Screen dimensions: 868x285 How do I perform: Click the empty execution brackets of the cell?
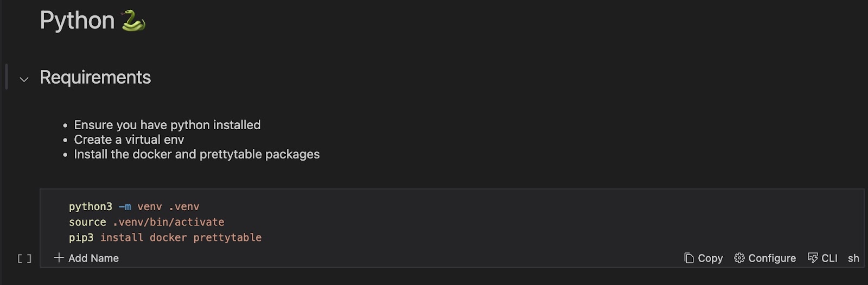click(x=24, y=259)
